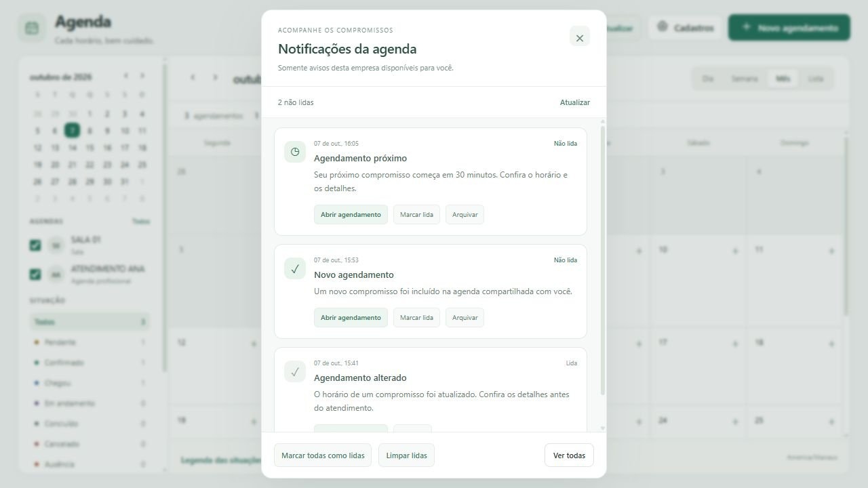Click the check icon on Novo agendamento
Viewport: 868px width, 488px height.
295,268
